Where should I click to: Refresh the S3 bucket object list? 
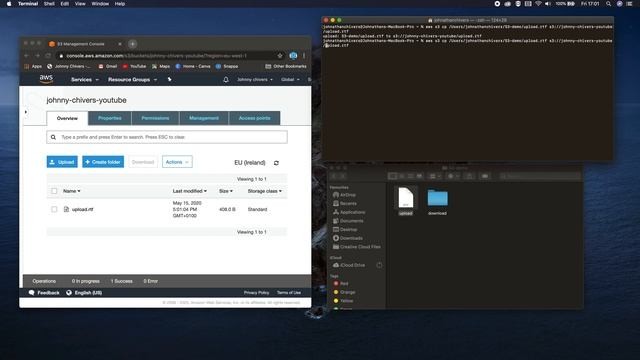pyautogui.click(x=276, y=163)
